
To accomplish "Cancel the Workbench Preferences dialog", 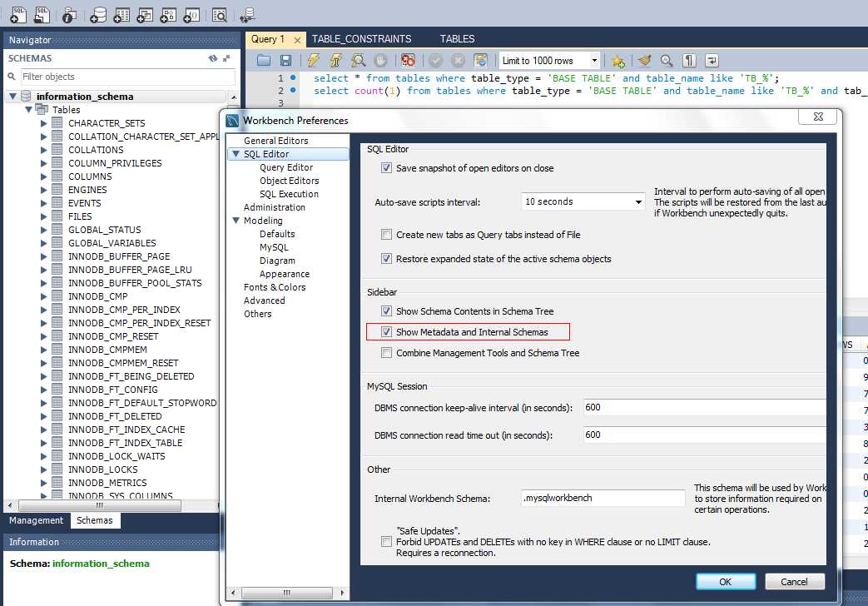I will tap(795, 582).
